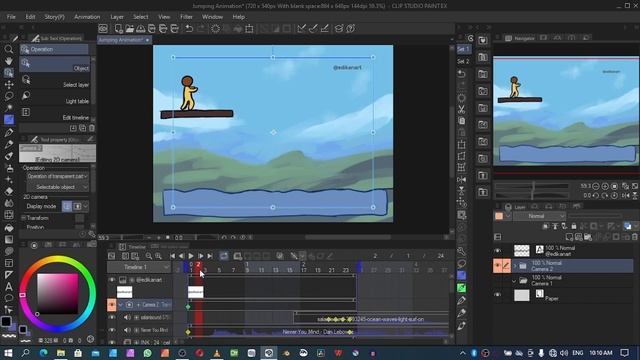Click the lock layer icon
This screenshot has height=360, width=640.
[x=574, y=226]
